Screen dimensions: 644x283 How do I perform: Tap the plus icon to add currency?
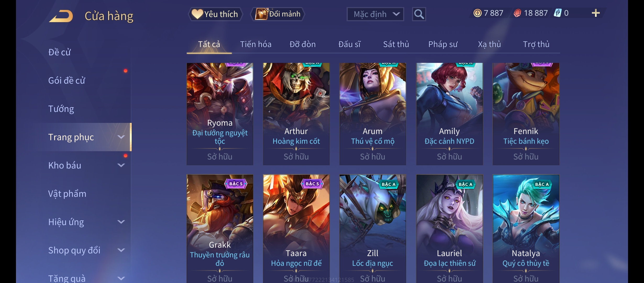[x=596, y=13]
